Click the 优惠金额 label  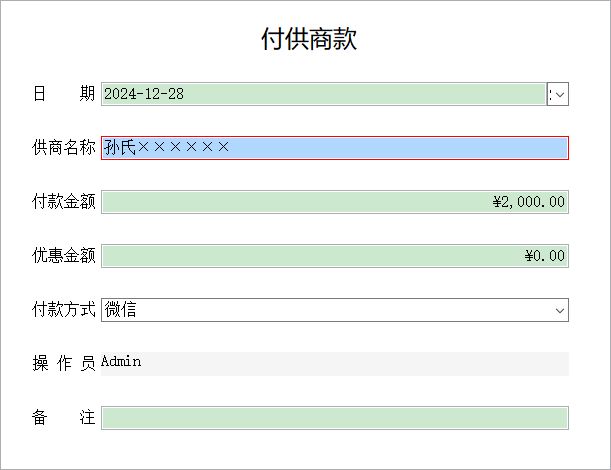[x=64, y=256]
